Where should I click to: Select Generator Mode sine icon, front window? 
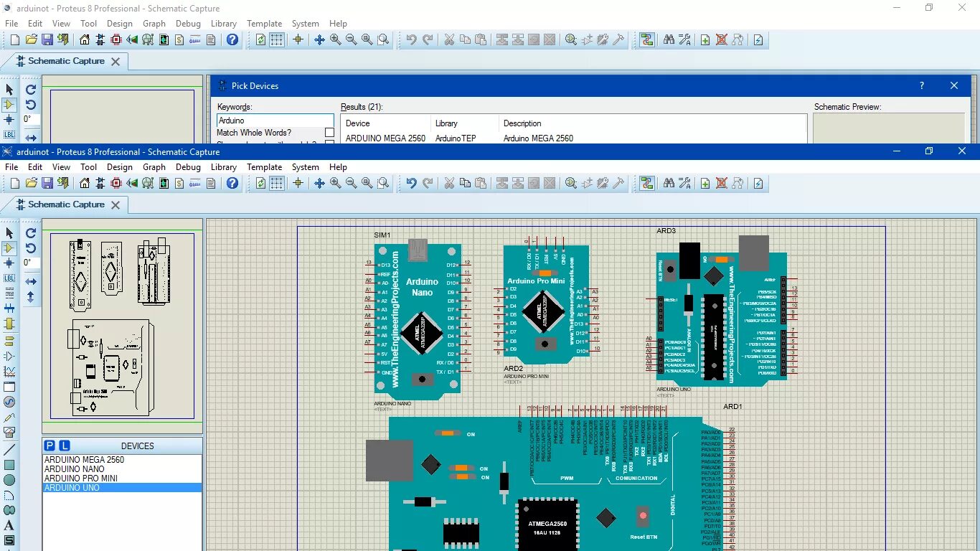coord(9,402)
